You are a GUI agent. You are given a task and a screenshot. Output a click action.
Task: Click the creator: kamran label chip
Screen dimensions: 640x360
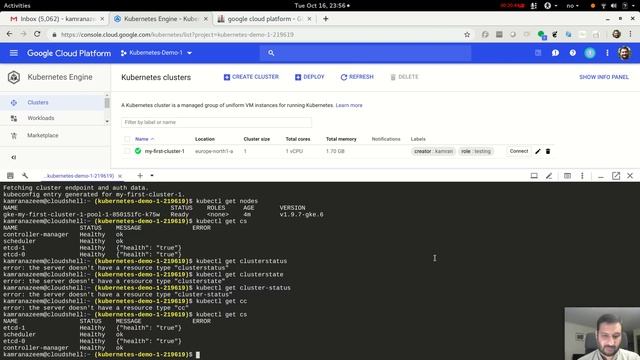coord(433,151)
